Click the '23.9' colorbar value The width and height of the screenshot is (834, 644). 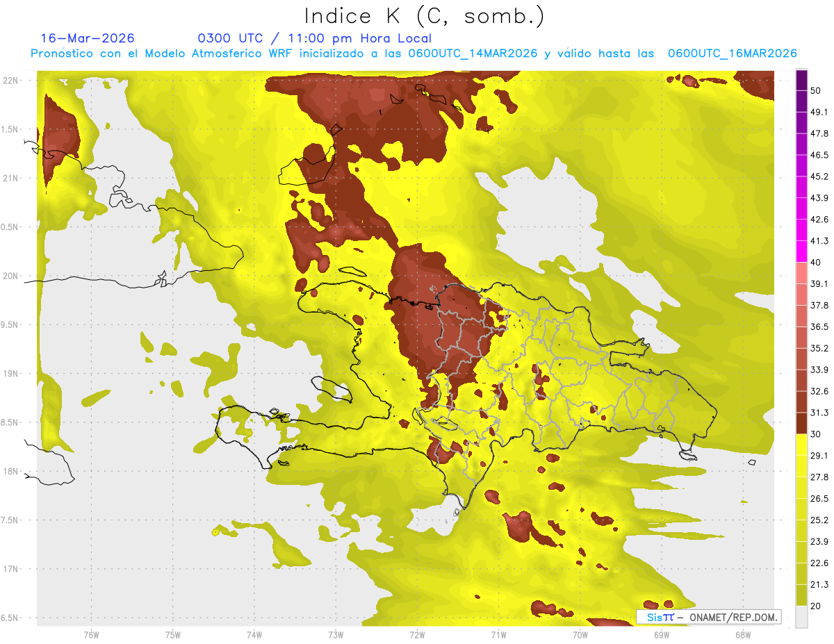[x=819, y=542]
